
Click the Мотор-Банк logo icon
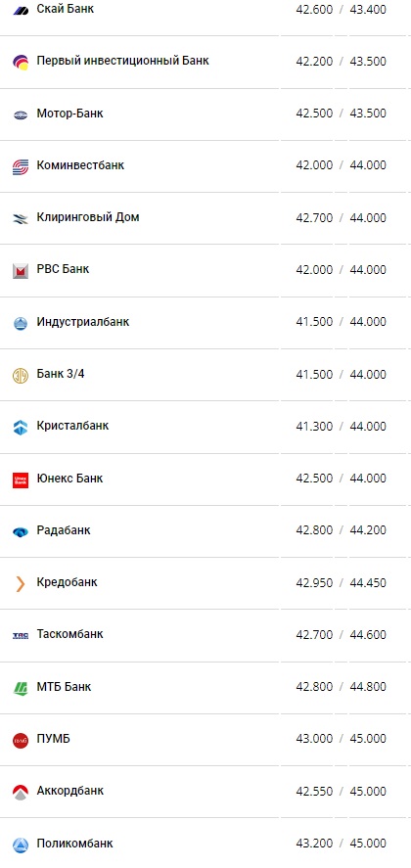point(21,114)
